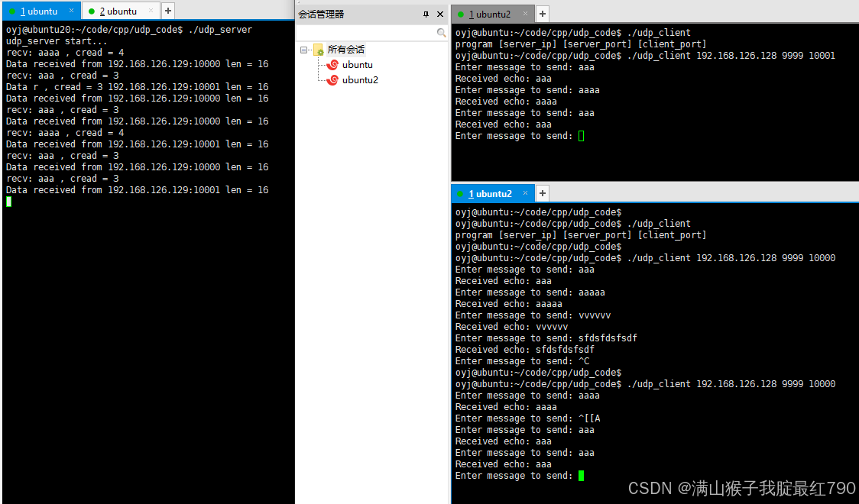Close the '2 ubuntu' tab
The height and width of the screenshot is (504, 859).
[151, 11]
